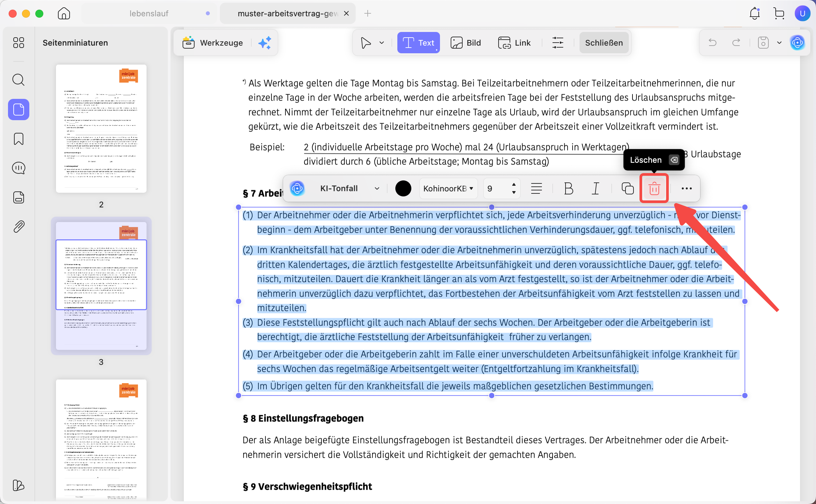Open the user account avatar

click(x=802, y=14)
